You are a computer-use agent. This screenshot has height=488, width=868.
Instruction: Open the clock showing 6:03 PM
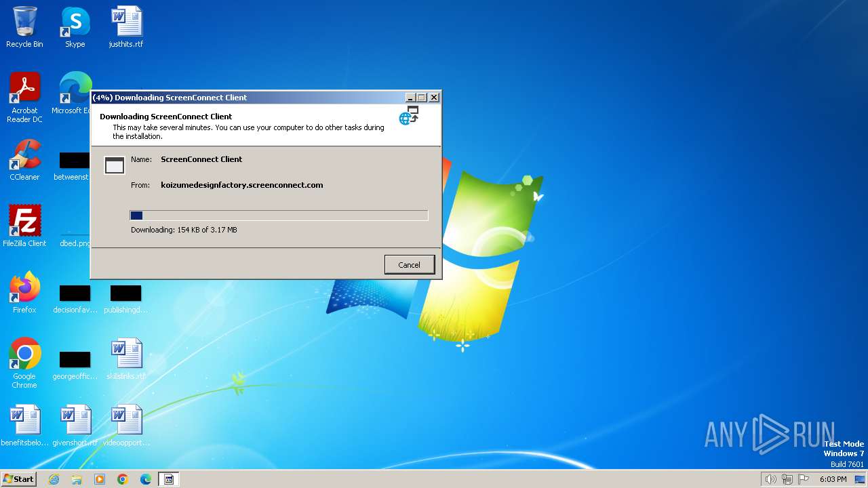833,479
